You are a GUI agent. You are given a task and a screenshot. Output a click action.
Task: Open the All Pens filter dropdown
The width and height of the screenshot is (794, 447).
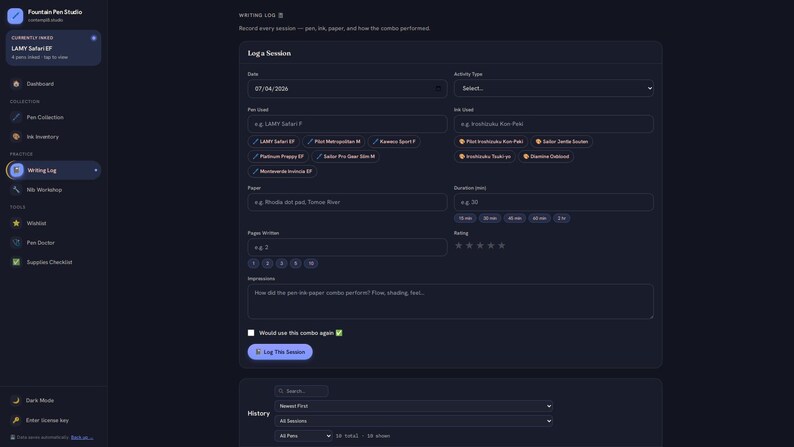coord(303,436)
